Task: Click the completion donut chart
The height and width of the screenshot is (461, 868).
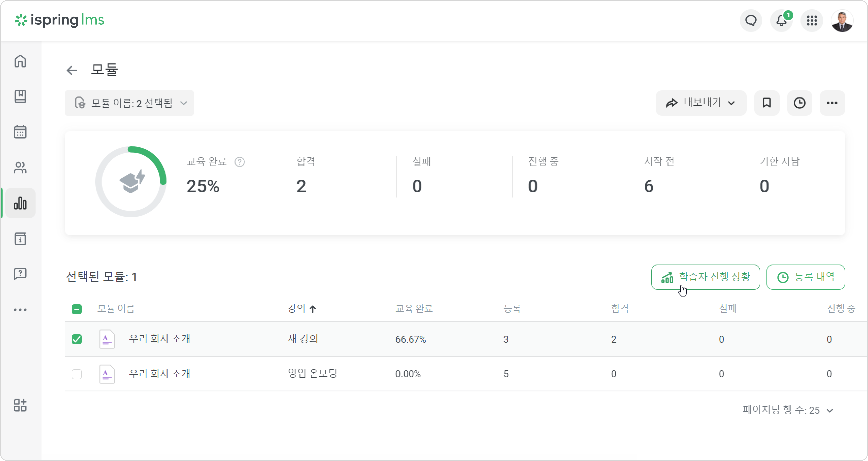Action: (131, 182)
